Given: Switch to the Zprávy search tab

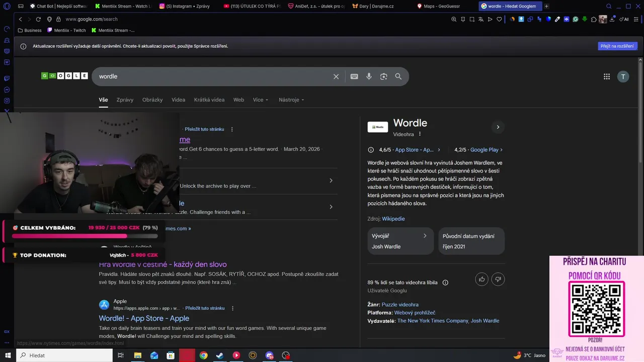Looking at the screenshot, I should (125, 100).
